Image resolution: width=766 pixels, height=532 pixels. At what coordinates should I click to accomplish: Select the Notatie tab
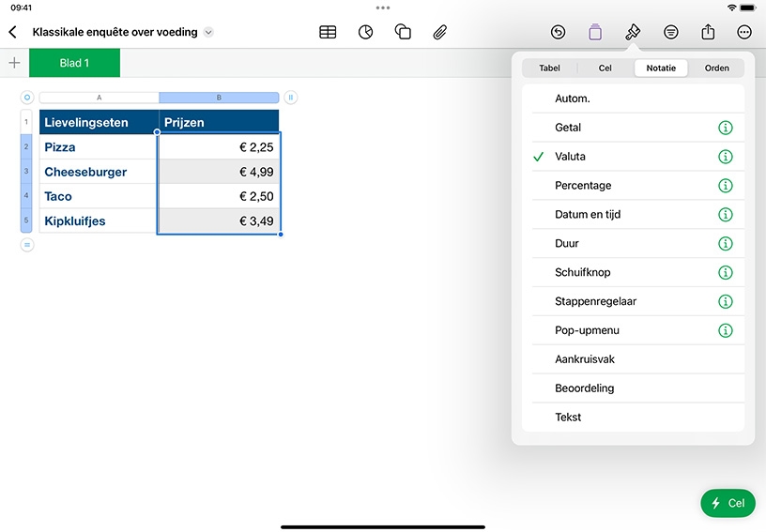tap(661, 68)
